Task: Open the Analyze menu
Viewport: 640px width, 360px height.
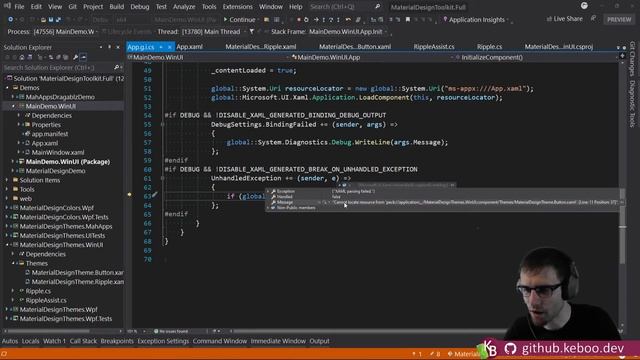Action: point(184,7)
